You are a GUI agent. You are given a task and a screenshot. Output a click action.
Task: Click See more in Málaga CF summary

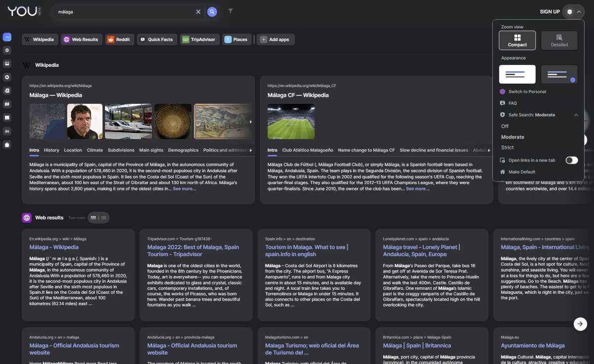tap(417, 189)
